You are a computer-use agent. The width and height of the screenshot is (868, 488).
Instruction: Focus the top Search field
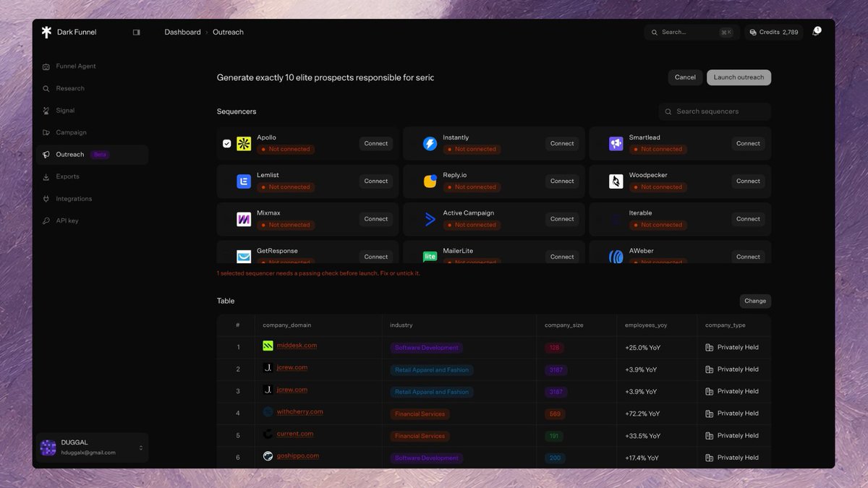pos(692,33)
